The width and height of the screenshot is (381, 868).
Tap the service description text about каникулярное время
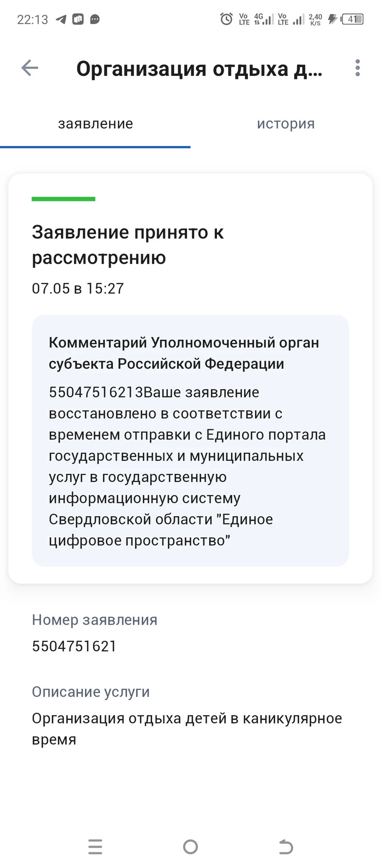tap(186, 729)
